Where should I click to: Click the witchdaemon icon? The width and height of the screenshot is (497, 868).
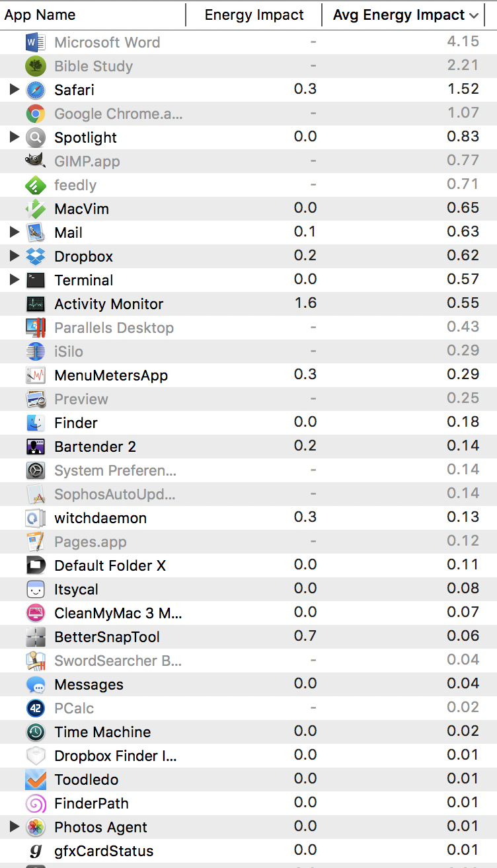tap(35, 519)
